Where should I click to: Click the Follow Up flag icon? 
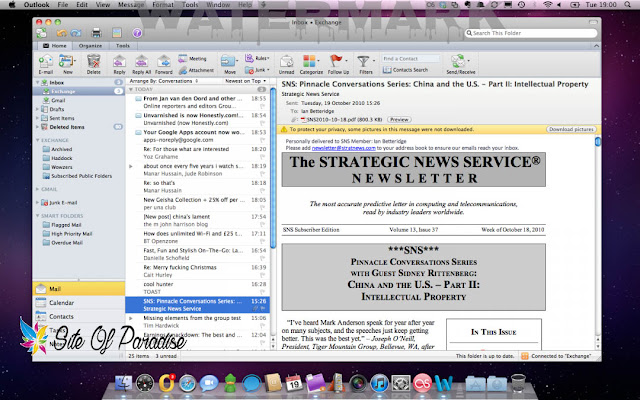tap(336, 62)
